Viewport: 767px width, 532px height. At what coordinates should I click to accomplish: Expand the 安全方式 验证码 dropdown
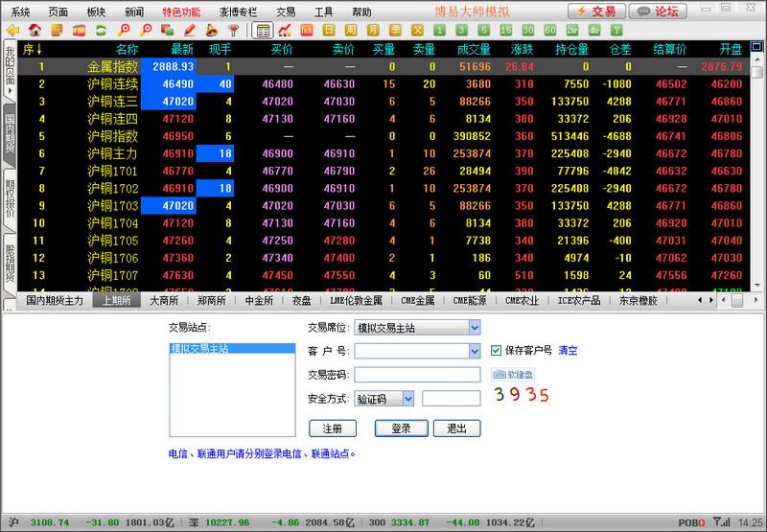pyautogui.click(x=408, y=398)
